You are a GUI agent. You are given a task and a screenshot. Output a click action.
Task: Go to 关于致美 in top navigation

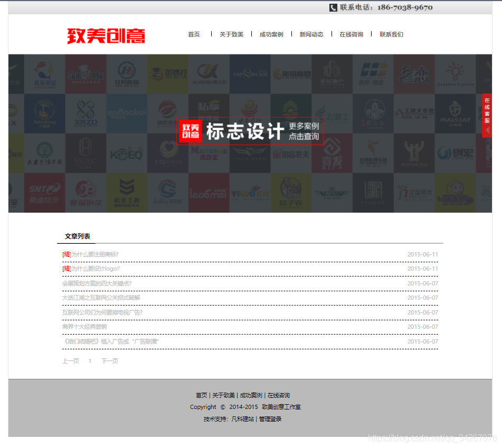click(x=231, y=34)
